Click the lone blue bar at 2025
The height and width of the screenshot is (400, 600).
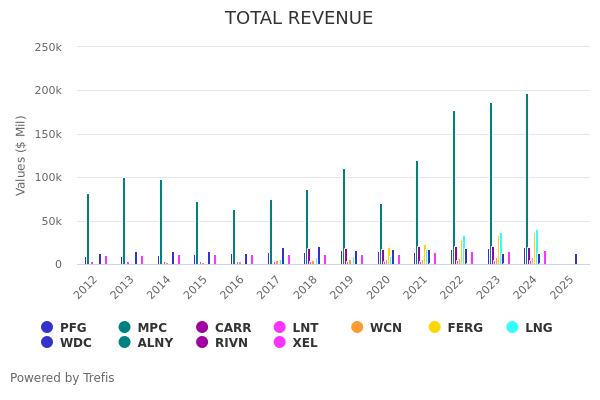coord(576,259)
